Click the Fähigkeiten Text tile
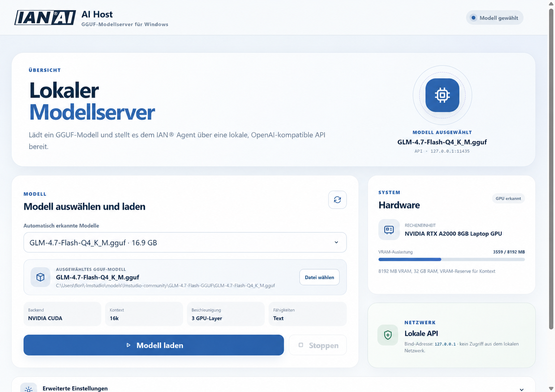 pos(308,314)
